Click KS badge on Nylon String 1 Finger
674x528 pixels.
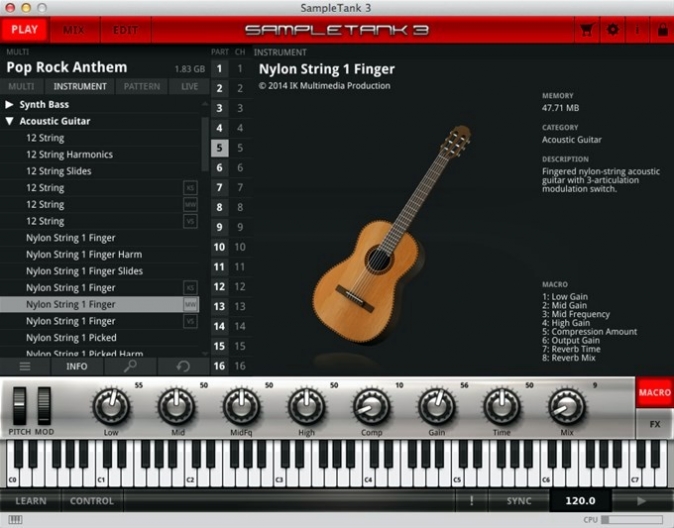tap(190, 288)
